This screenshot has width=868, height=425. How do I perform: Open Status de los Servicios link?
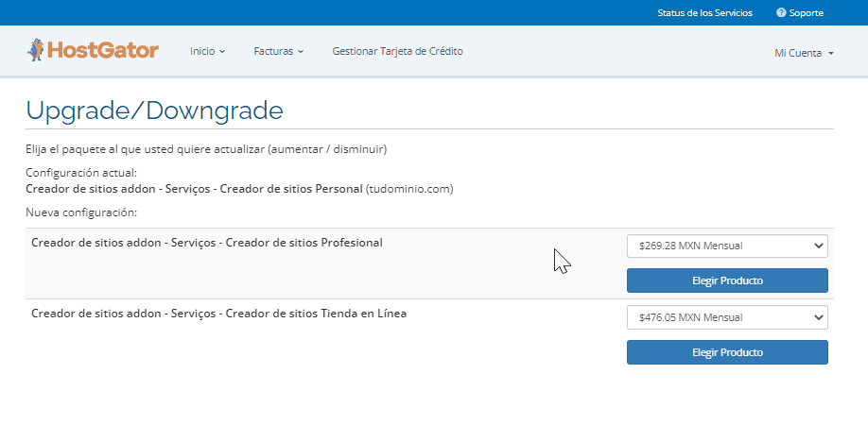(x=704, y=12)
